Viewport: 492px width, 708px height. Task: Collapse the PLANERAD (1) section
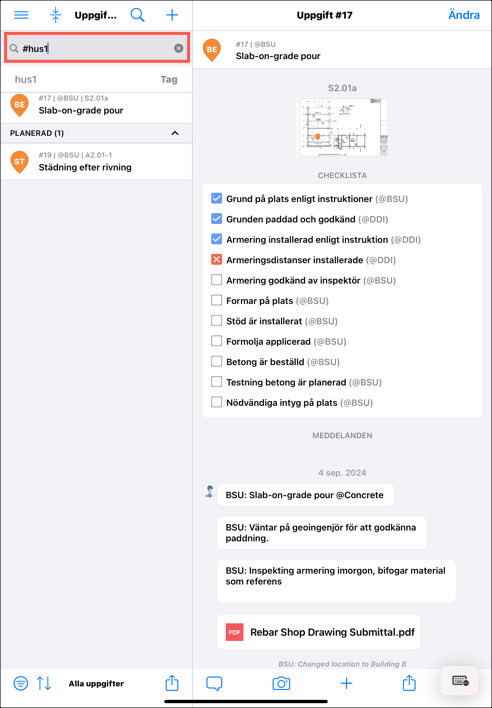(175, 133)
